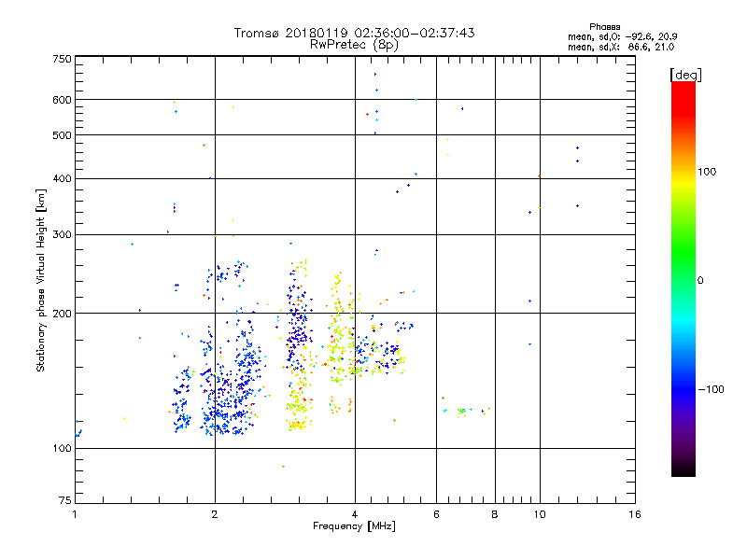Click the 'mean, sd,X: 86.6, 21.0' line
Viewport: 747px width, 560px height.
[621, 47]
